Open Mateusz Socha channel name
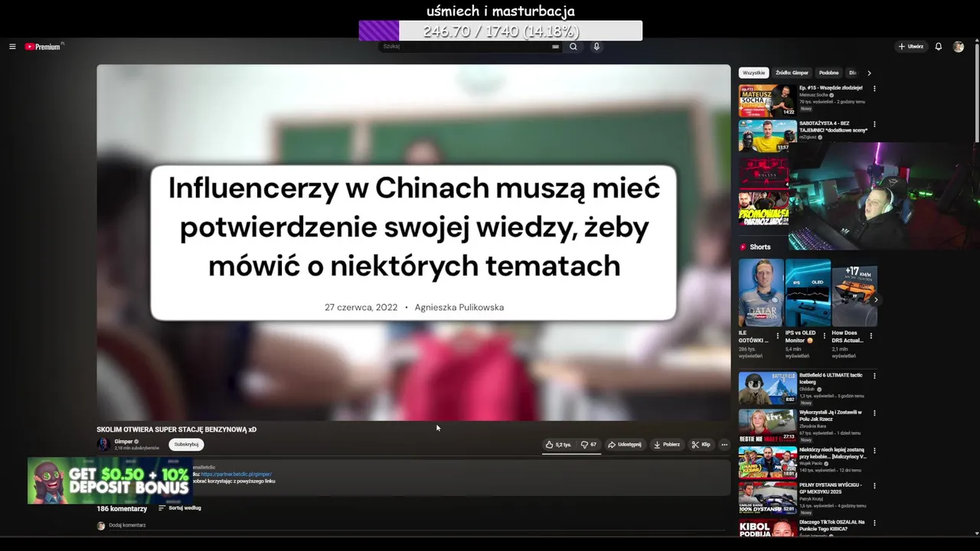 point(814,95)
